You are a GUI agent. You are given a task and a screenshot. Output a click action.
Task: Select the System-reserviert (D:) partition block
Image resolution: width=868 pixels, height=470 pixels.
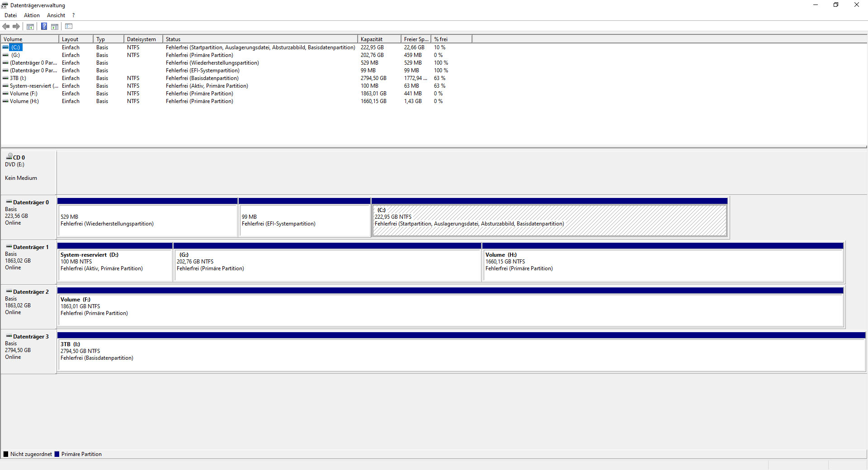coord(115,262)
